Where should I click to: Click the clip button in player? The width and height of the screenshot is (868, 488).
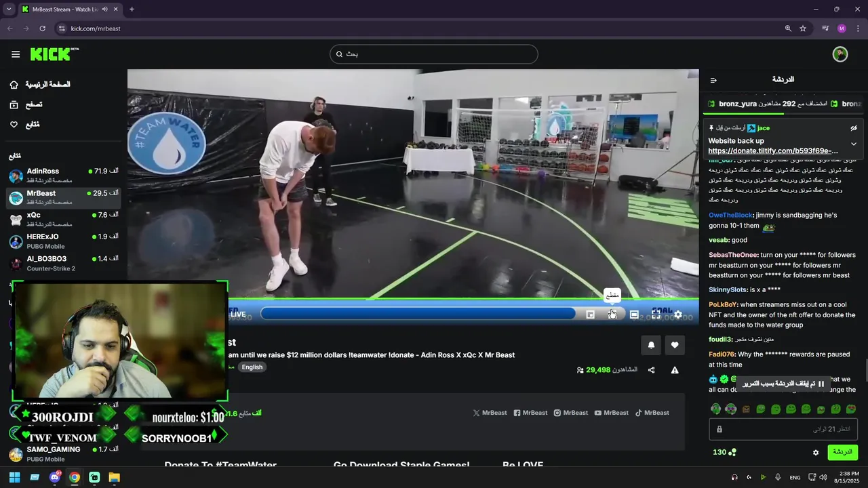(x=612, y=314)
